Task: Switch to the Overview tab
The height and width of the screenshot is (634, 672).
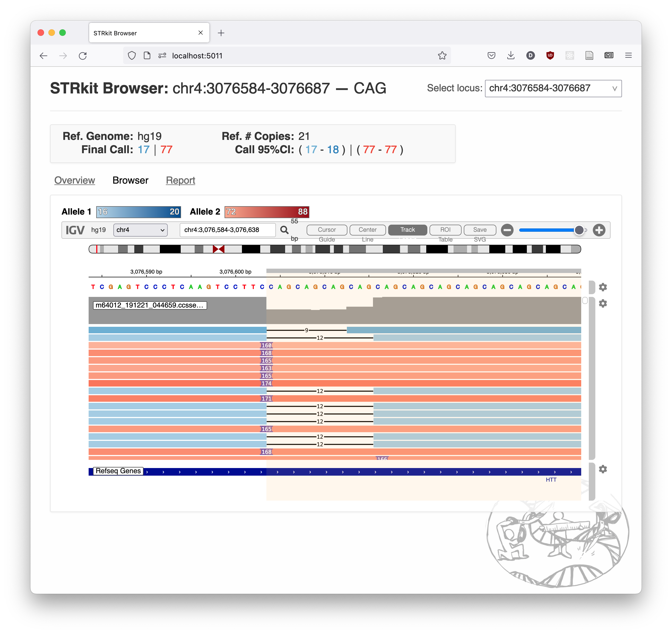Action: click(x=74, y=180)
